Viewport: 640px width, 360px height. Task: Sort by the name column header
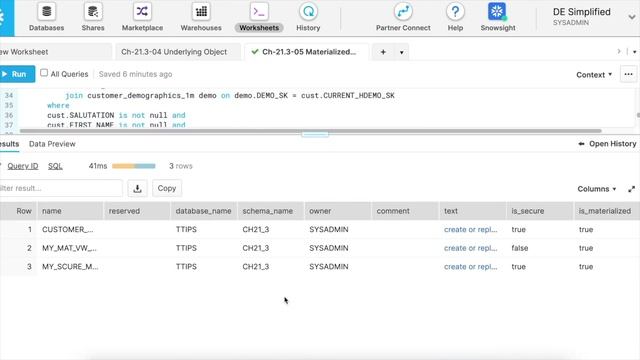[x=70, y=211]
